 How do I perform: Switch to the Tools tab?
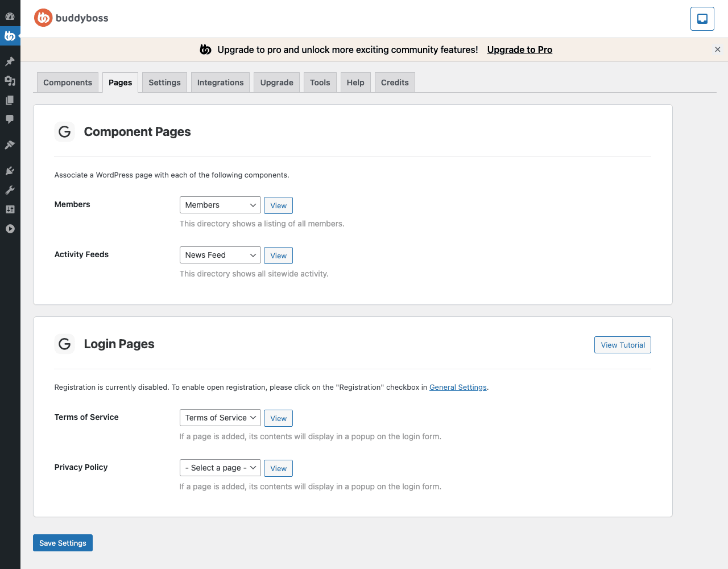pyautogui.click(x=320, y=83)
